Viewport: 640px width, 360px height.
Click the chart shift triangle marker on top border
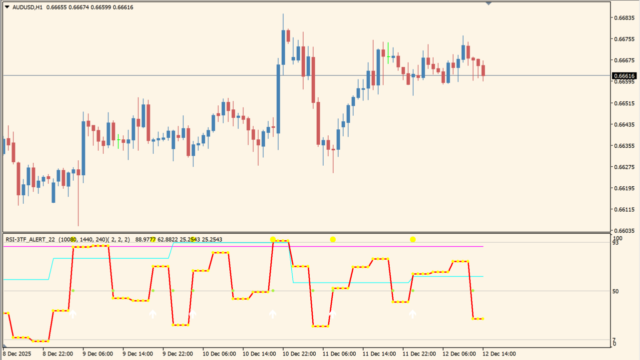pyautogui.click(x=488, y=3)
